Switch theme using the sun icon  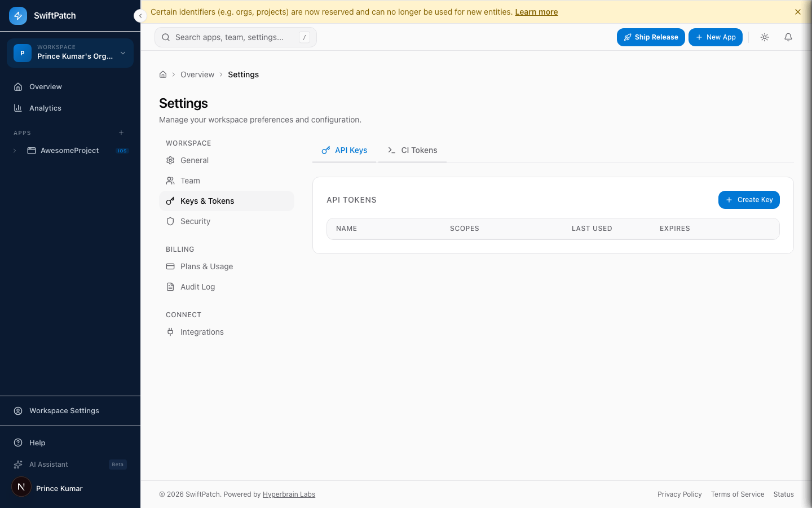[764, 37]
